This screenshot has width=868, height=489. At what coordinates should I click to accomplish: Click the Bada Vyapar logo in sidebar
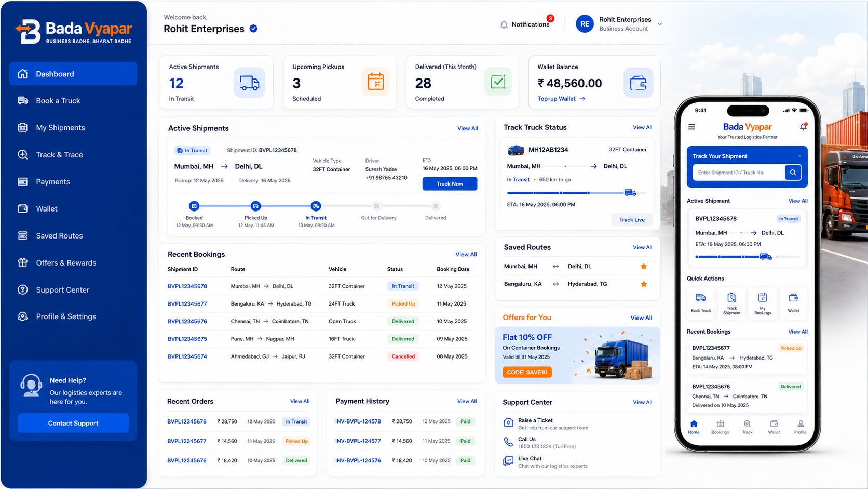(x=73, y=31)
